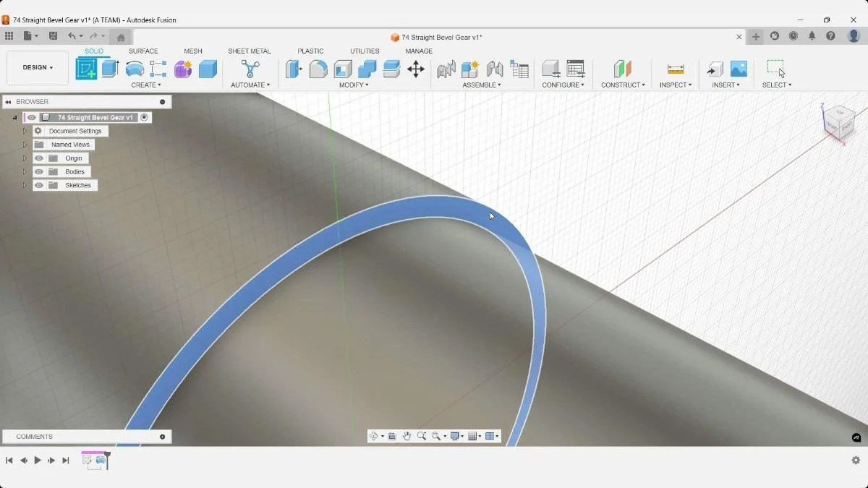Expand the Bodies node
The image size is (868, 488).
coord(25,172)
